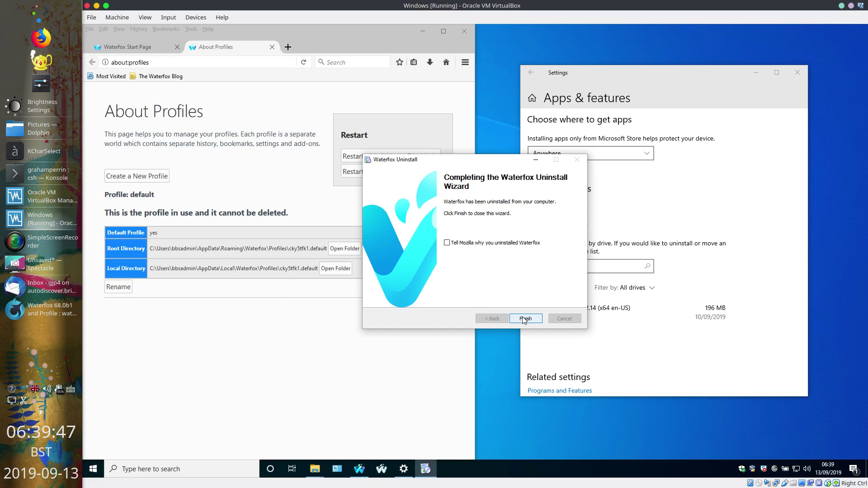This screenshot has height=488, width=868.
Task: Go to home page using the home icon
Action: click(446, 62)
